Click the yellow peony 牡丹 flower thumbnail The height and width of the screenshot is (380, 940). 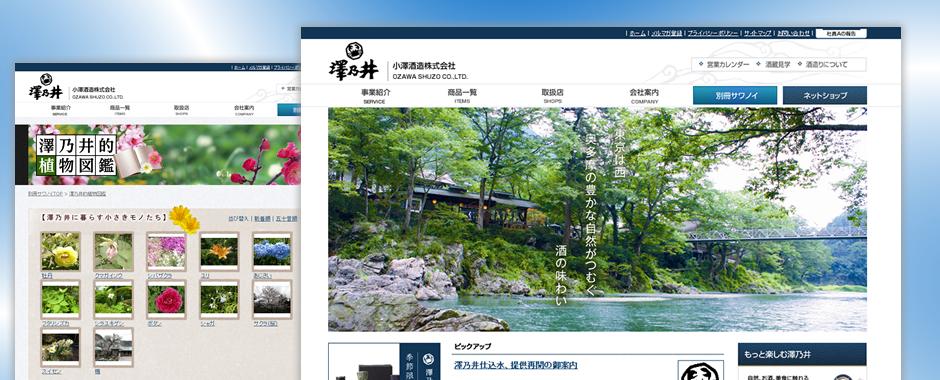(60, 251)
